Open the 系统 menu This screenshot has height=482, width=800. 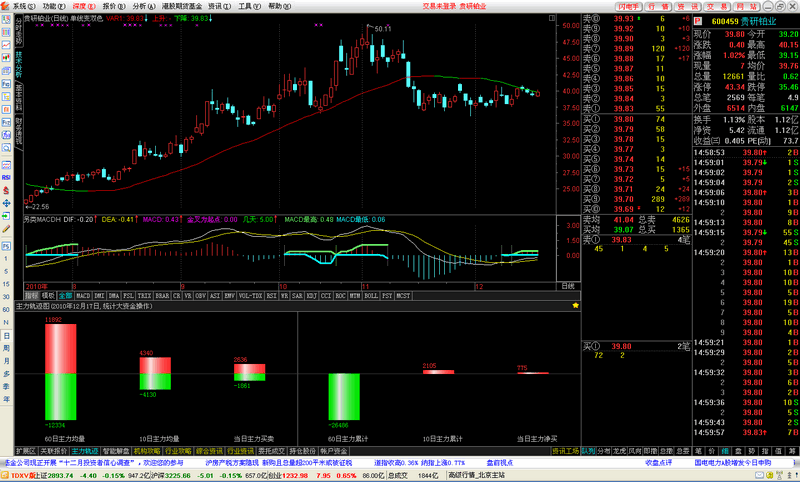click(23, 6)
